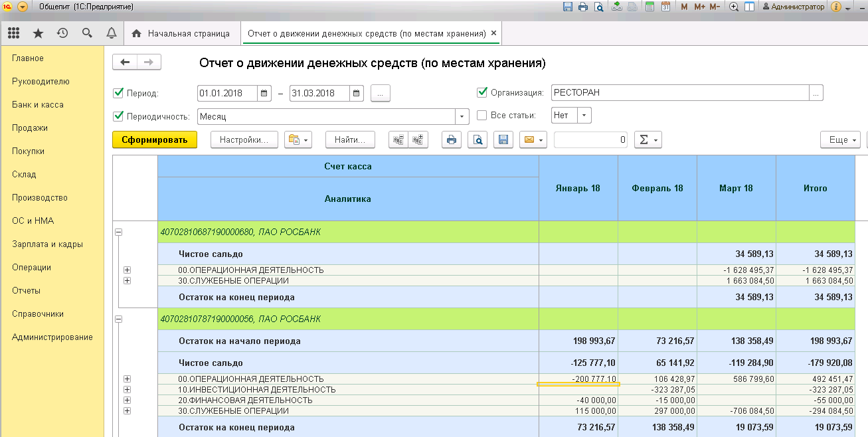This screenshot has width=868, height=437.
Task: Collapse all report groups icon
Action: (398, 140)
